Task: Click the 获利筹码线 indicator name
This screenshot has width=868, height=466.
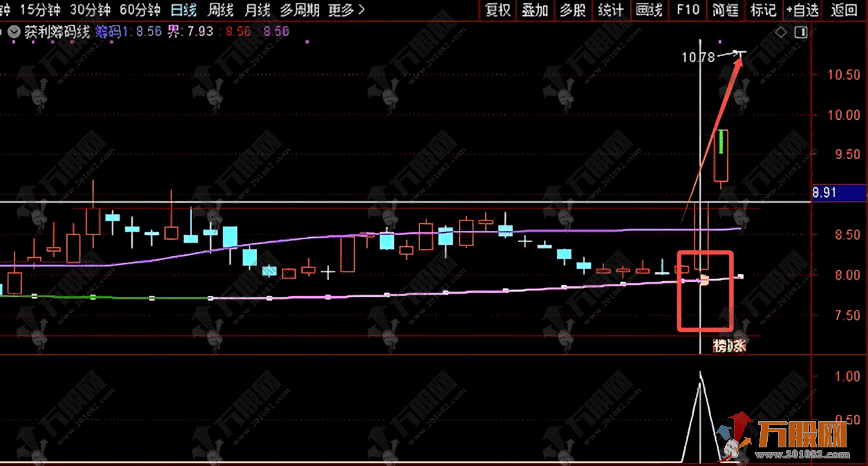Action: coord(57,32)
